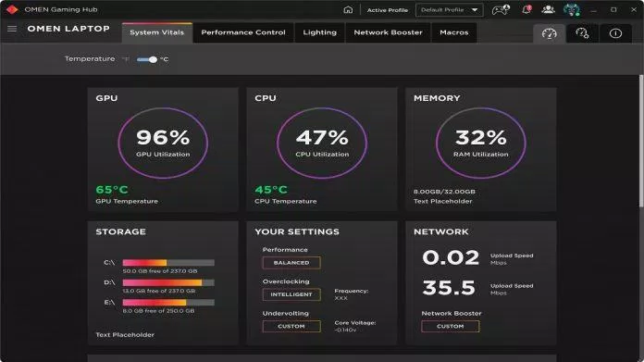Image resolution: width=644 pixels, height=362 pixels.
Task: Open the hamburger navigation menu
Action: coord(12,29)
